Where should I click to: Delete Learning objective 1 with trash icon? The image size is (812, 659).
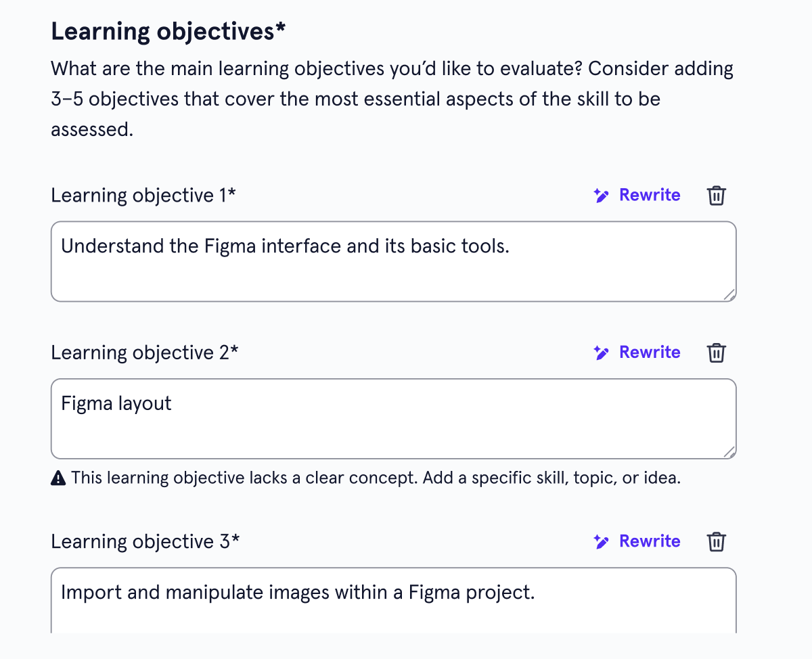click(717, 196)
